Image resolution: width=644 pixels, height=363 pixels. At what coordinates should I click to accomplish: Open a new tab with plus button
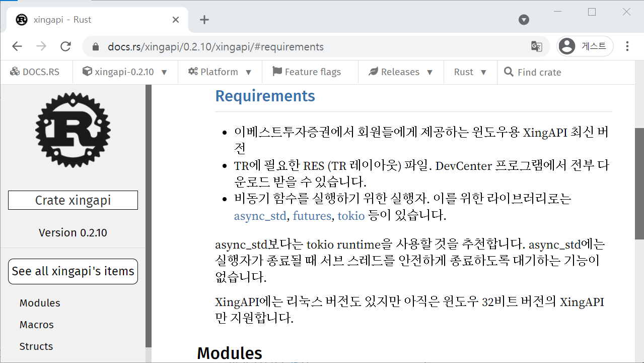pos(204,20)
